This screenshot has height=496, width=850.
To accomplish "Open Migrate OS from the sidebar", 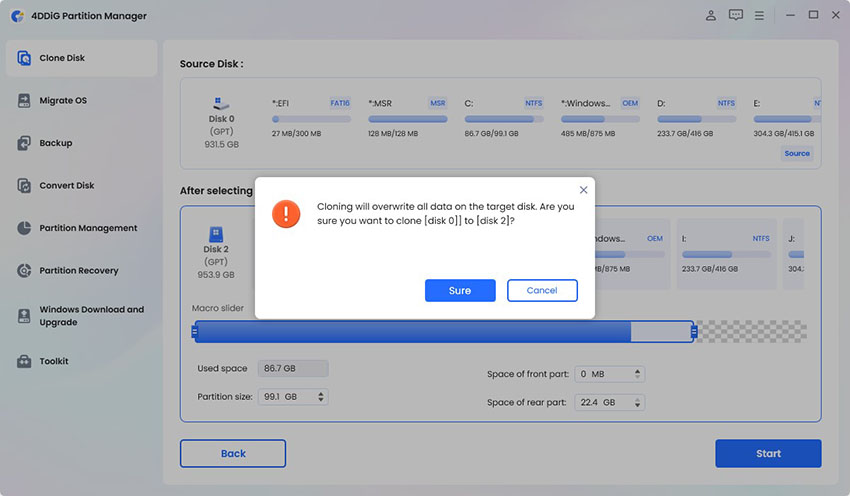I will (x=24, y=101).
